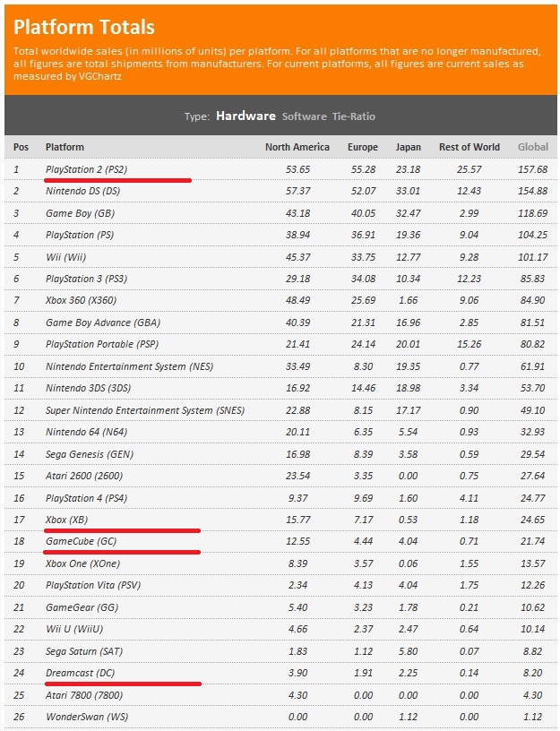Click the Hardware type tab
This screenshot has width=560, height=731.
pyautogui.click(x=246, y=116)
